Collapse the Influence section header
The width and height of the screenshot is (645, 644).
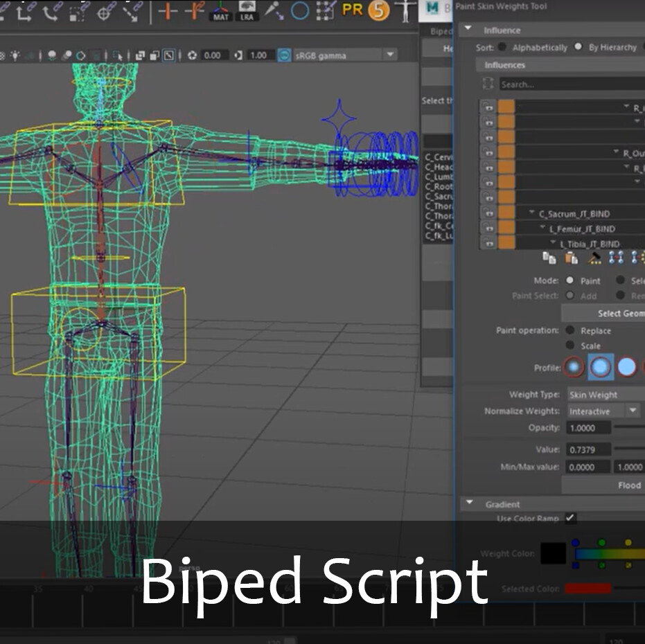(470, 30)
